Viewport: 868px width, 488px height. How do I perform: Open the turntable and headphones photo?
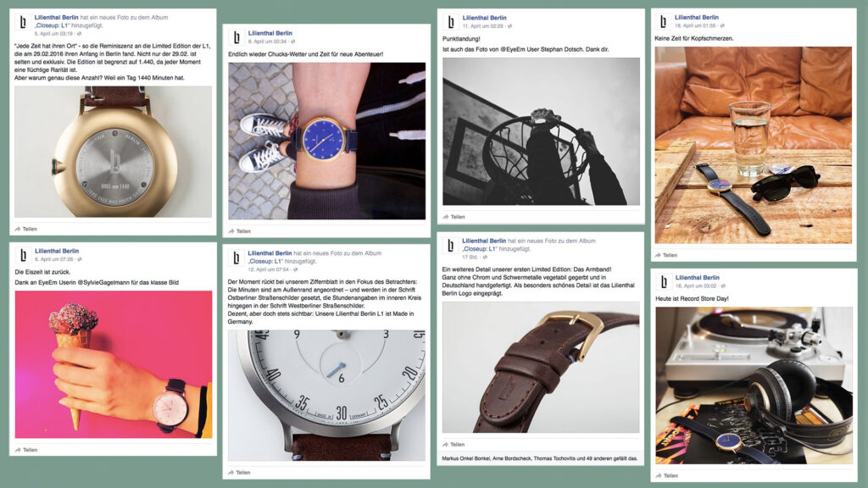click(x=754, y=385)
